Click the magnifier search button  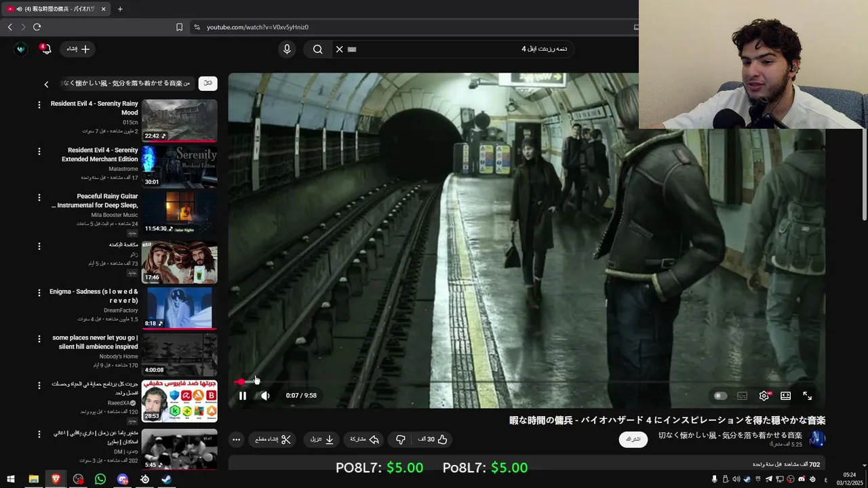click(x=317, y=49)
